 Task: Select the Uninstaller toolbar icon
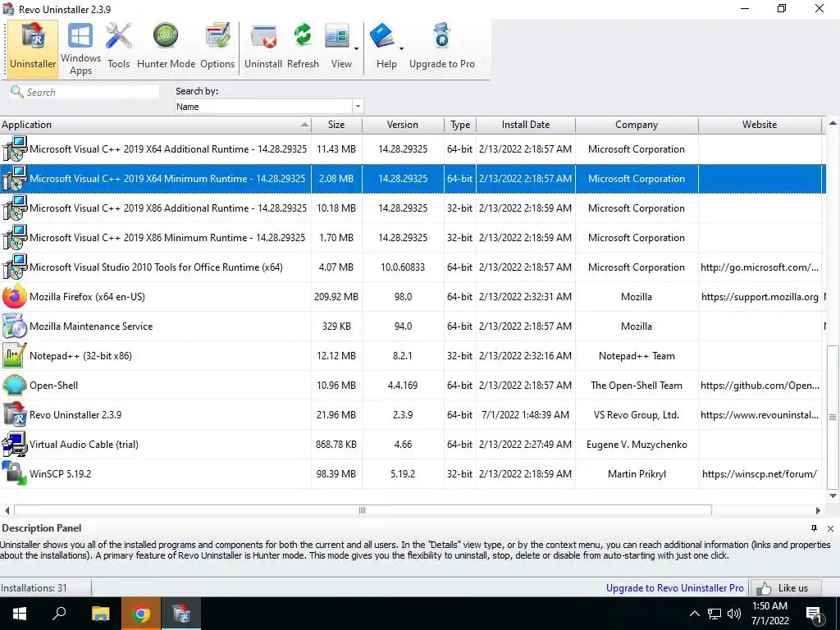click(x=33, y=48)
